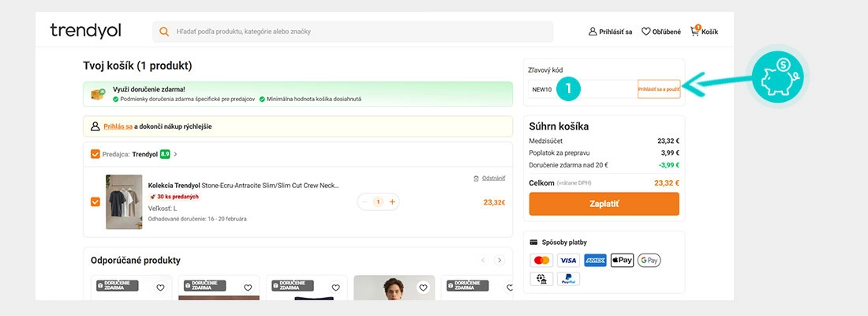This screenshot has height=316, width=868.
Task: Click the Zaplatiť button
Action: tap(604, 204)
